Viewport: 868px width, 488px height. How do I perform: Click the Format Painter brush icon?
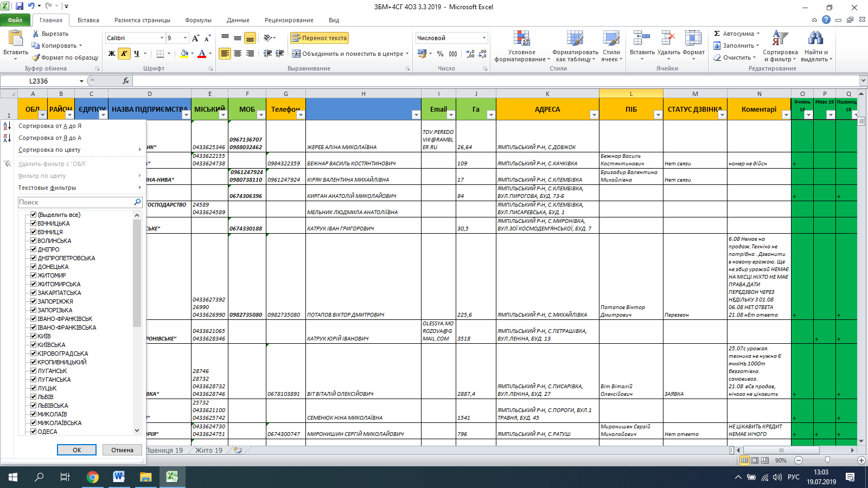36,57
